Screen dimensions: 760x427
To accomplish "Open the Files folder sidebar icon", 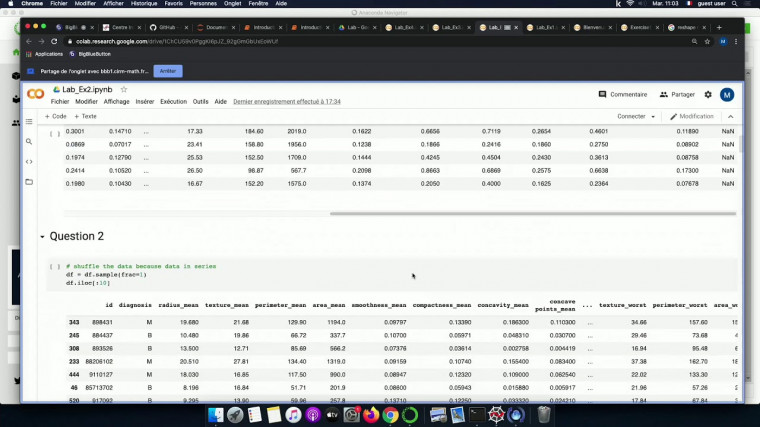I will tap(29, 182).
